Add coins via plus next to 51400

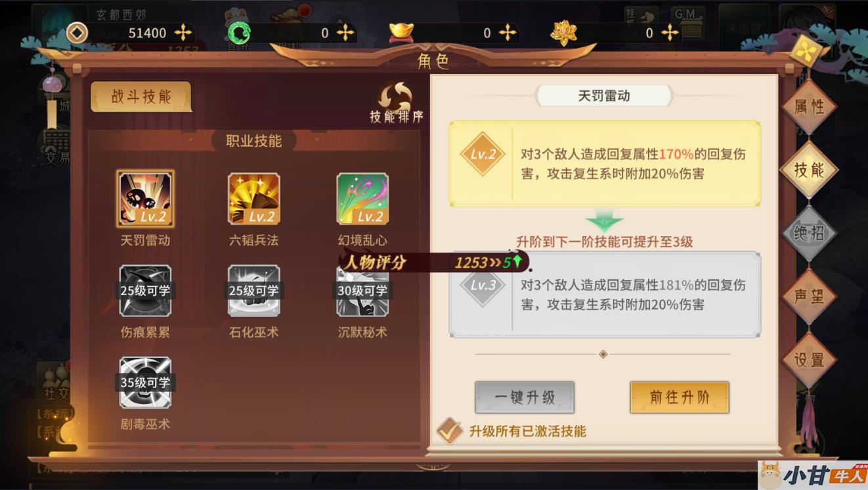[x=183, y=33]
